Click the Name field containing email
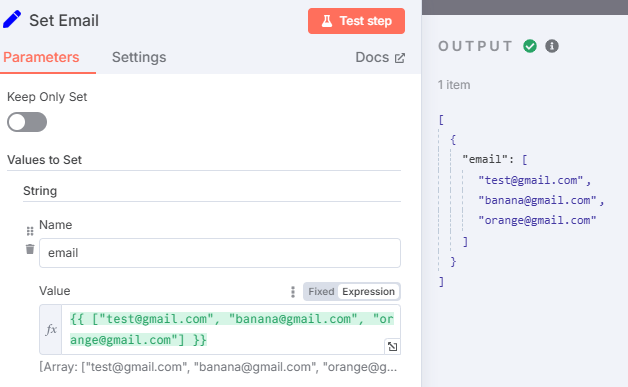628x387 pixels. pyautogui.click(x=220, y=253)
